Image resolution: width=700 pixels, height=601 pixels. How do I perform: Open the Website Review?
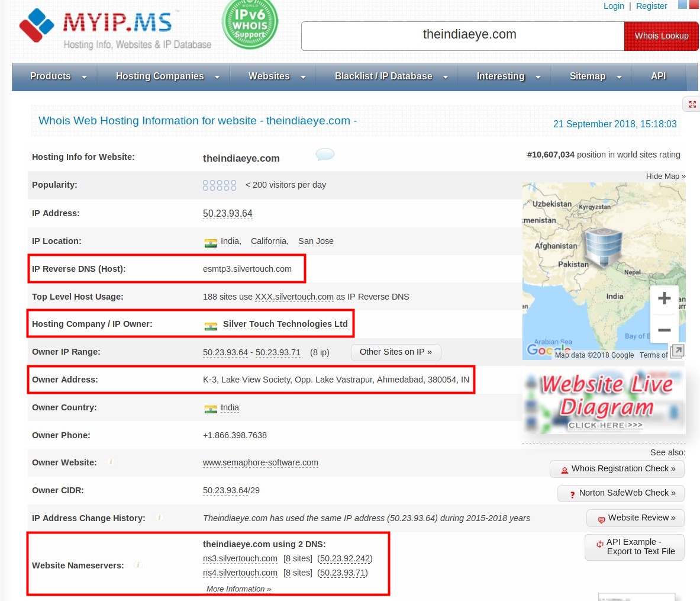tap(636, 518)
